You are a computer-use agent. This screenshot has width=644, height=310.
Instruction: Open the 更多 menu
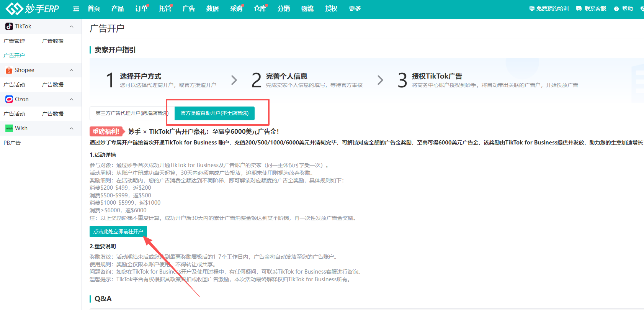pyautogui.click(x=355, y=9)
